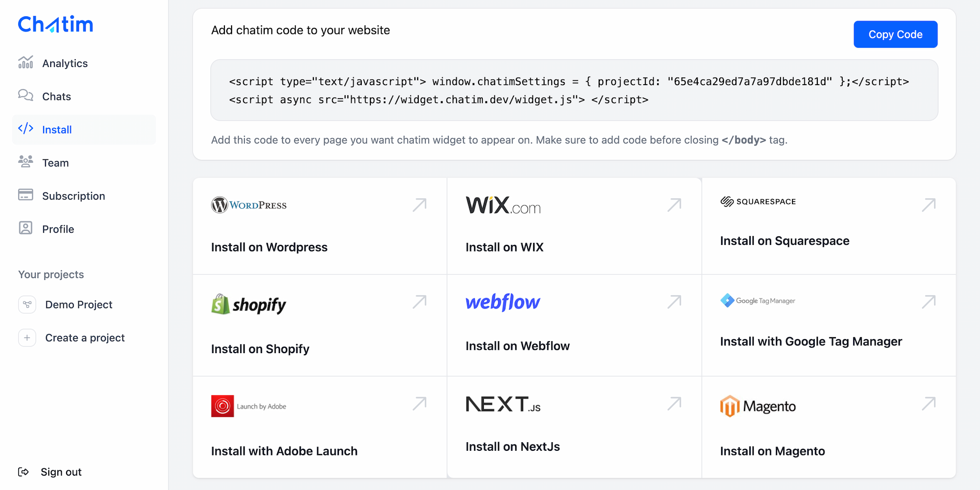Click the Demo Project icon
This screenshot has width=980, height=490.
pyautogui.click(x=27, y=304)
